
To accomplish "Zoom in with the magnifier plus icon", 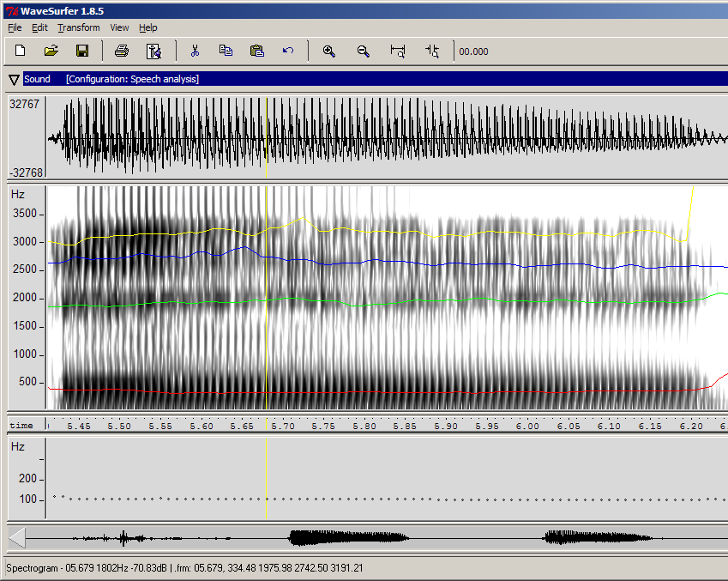I will point(328,51).
